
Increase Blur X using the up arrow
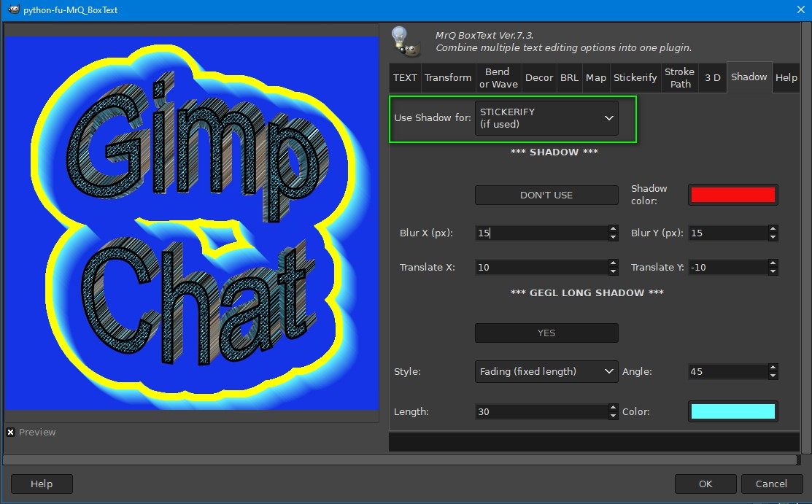pyautogui.click(x=613, y=228)
